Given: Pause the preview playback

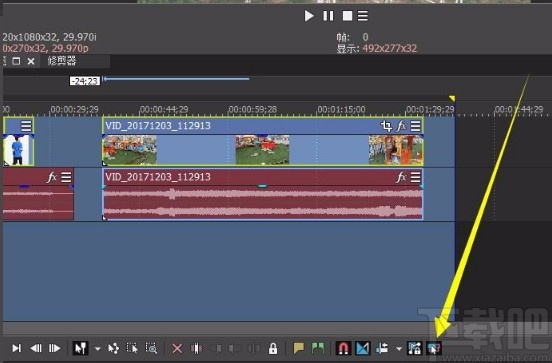Looking at the screenshot, I should tap(328, 16).
